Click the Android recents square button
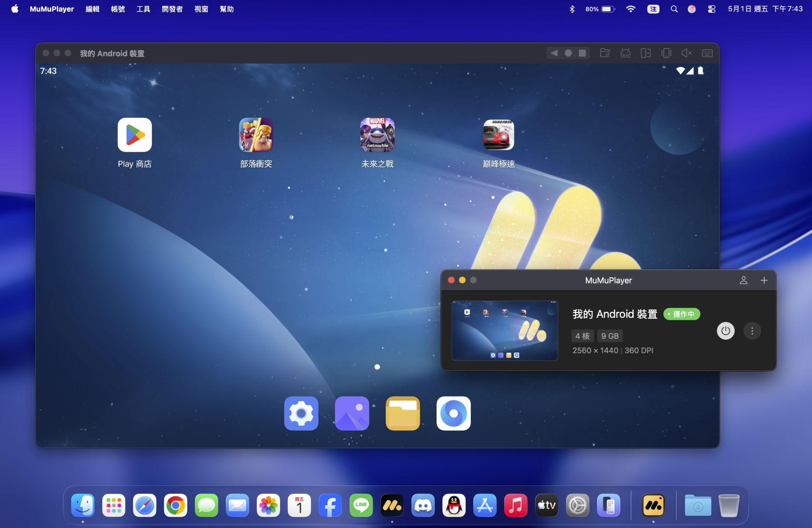 [x=582, y=53]
